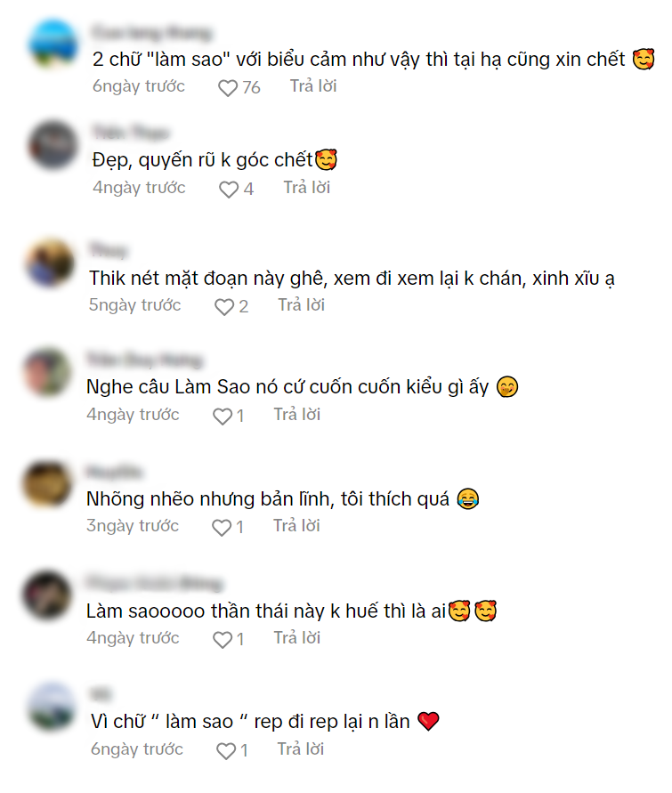Heart the "Nghe câu Làm Sao" comment

(x=222, y=417)
